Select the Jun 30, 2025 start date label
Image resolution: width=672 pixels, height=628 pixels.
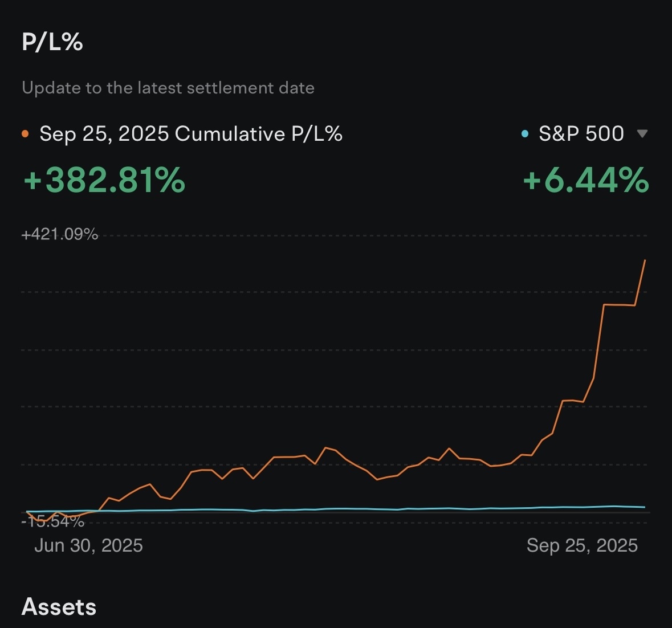(x=88, y=545)
